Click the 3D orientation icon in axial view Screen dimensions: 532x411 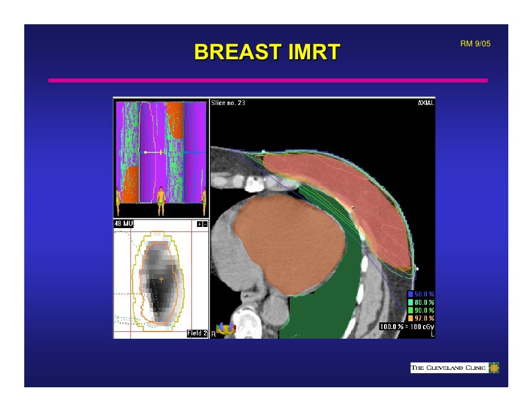pyautogui.click(x=226, y=329)
